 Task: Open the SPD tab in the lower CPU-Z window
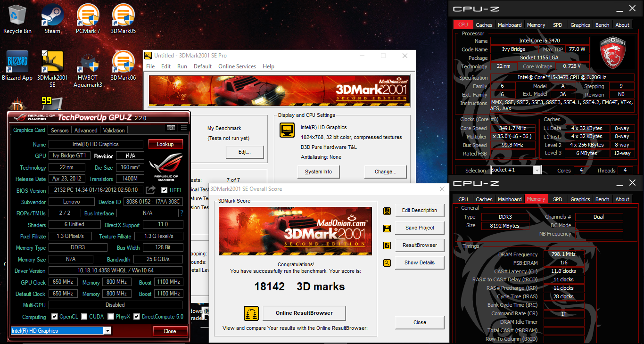558,199
